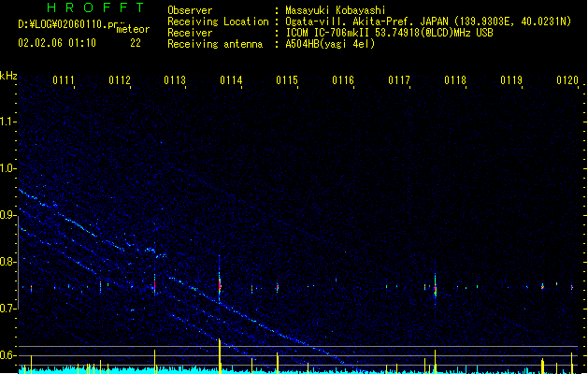Click the 0117 time marker
588x374 pixels.
pyautogui.click(x=399, y=80)
